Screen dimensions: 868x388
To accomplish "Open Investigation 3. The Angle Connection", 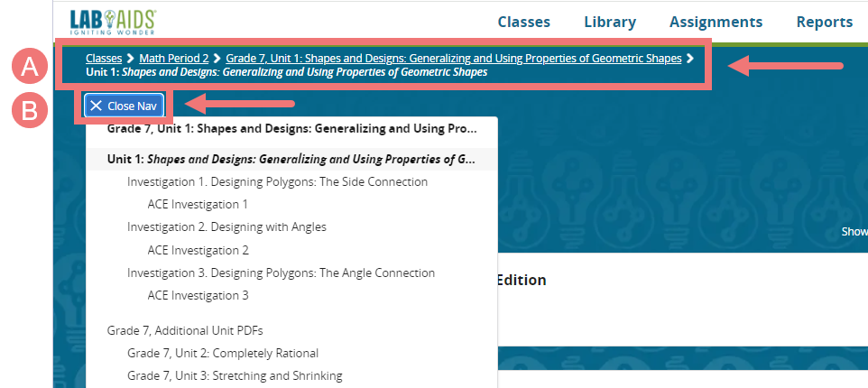I will pos(281,273).
